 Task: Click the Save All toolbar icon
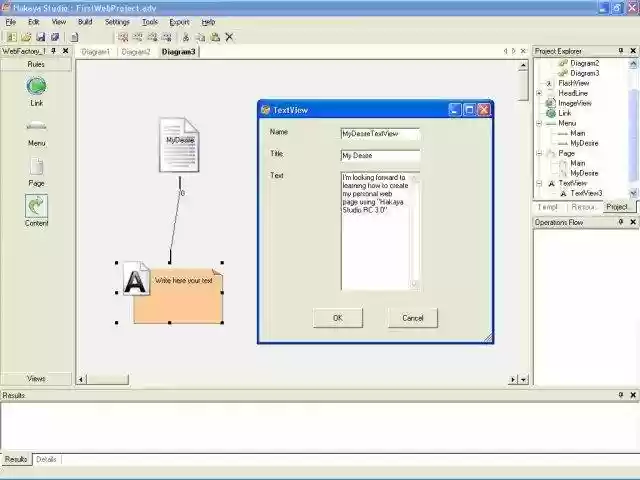(x=55, y=37)
